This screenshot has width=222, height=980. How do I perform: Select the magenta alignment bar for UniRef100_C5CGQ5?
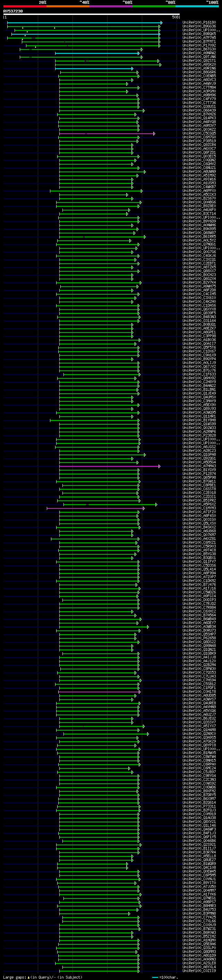click(x=107, y=133)
